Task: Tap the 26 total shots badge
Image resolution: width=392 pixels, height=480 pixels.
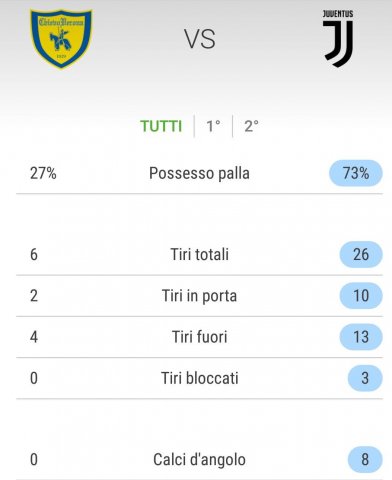Action: (x=361, y=255)
